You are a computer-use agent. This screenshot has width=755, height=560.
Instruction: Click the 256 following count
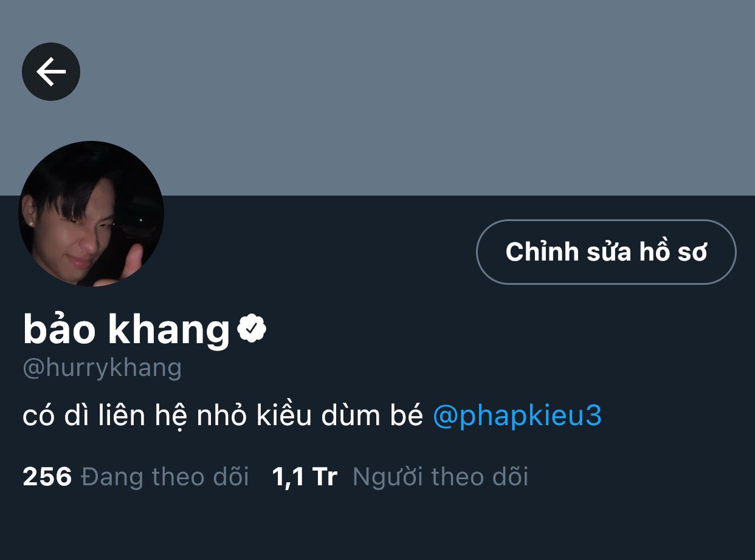coord(47,477)
